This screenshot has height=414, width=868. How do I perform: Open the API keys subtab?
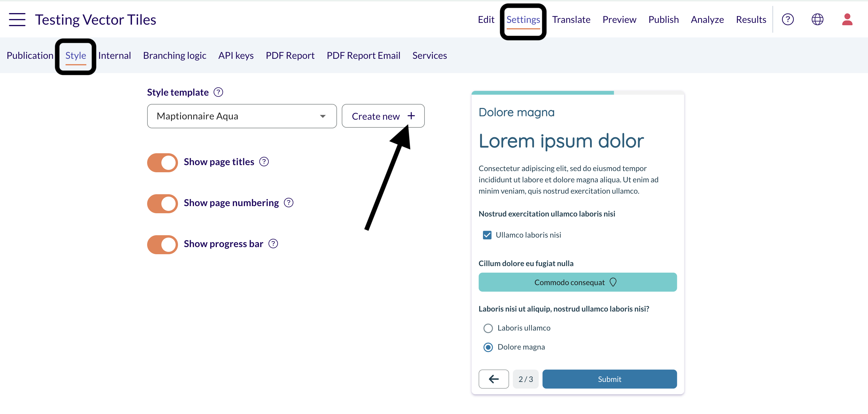236,55
